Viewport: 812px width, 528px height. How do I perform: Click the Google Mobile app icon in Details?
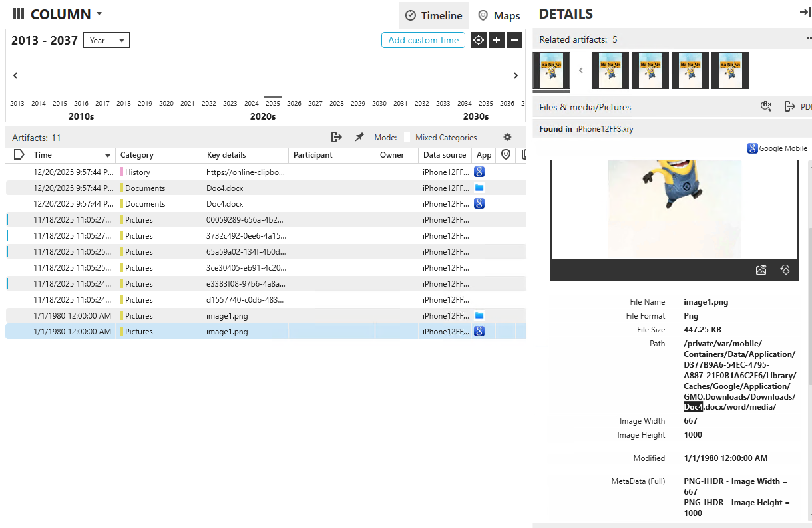[x=752, y=148]
